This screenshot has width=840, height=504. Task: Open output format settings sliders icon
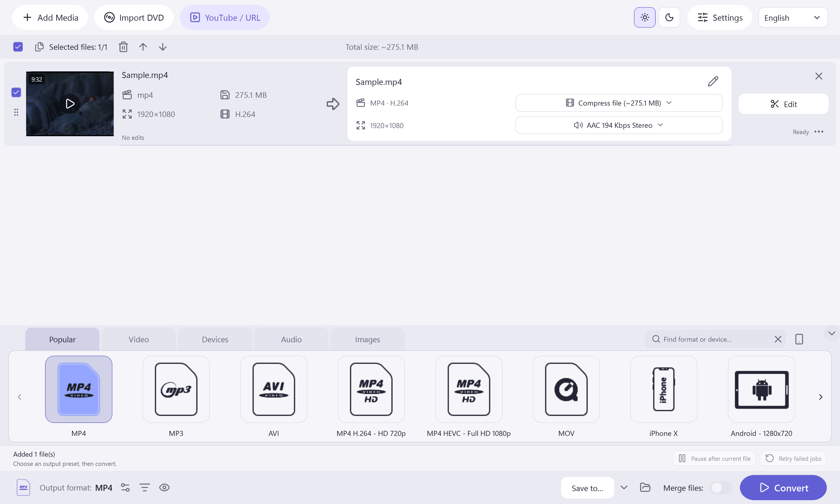click(x=125, y=488)
